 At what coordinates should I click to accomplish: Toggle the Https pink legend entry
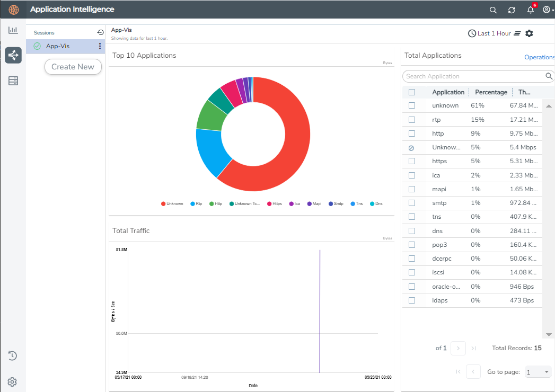point(274,204)
